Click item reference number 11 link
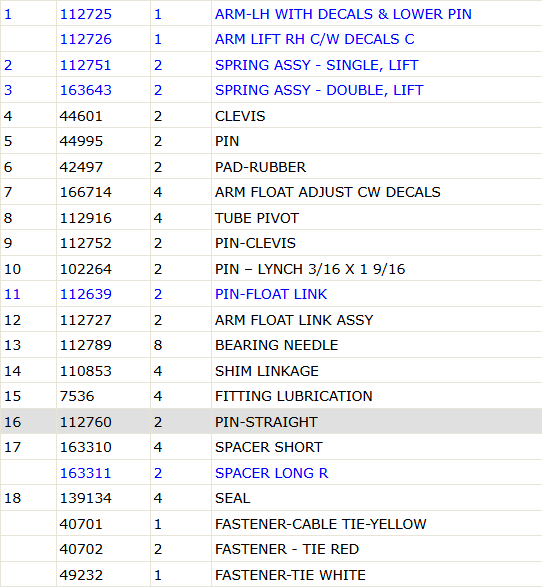542x587 pixels. tap(12, 294)
